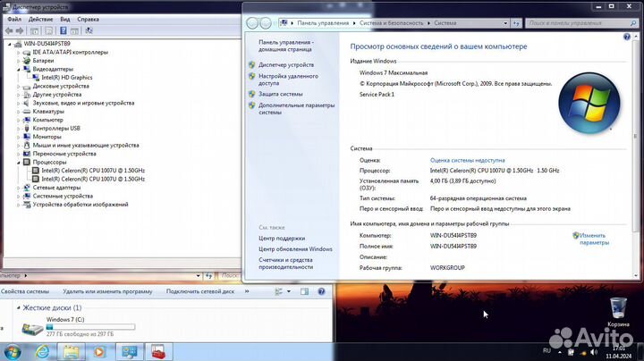Open the Start menu
The height and width of the screenshot is (361, 644).
point(13,352)
